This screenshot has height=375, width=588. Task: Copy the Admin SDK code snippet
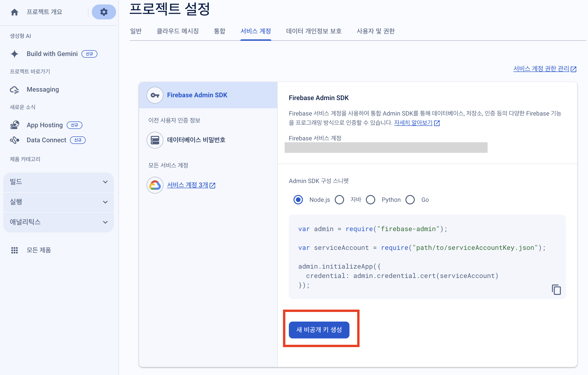[x=556, y=290]
